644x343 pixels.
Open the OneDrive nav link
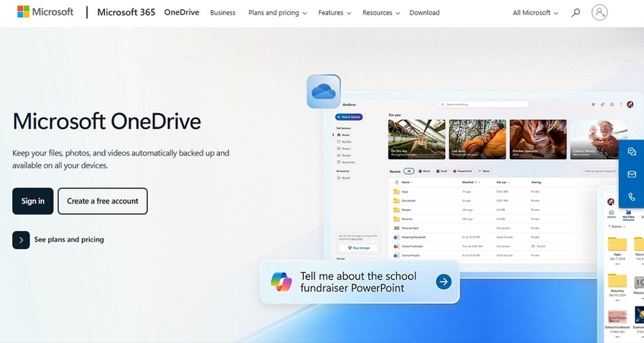(181, 12)
